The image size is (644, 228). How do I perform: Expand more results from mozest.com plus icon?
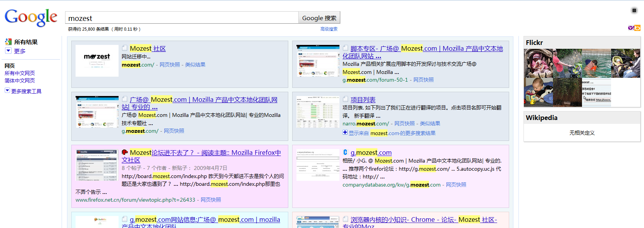(345, 132)
